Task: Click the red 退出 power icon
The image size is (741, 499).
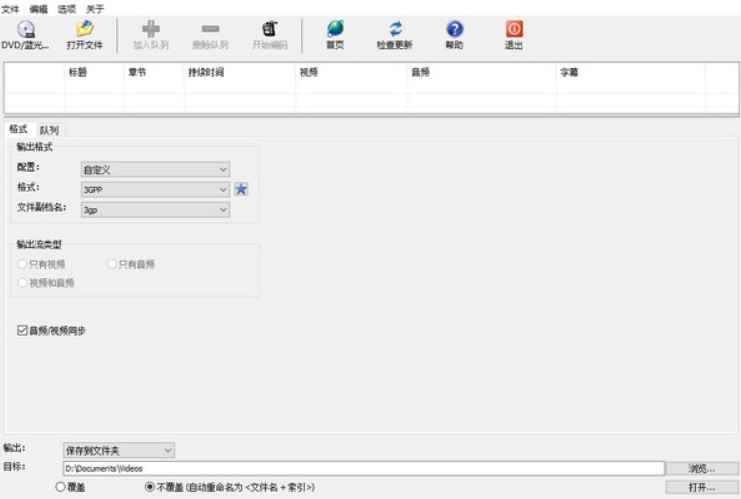Action: pos(514,29)
